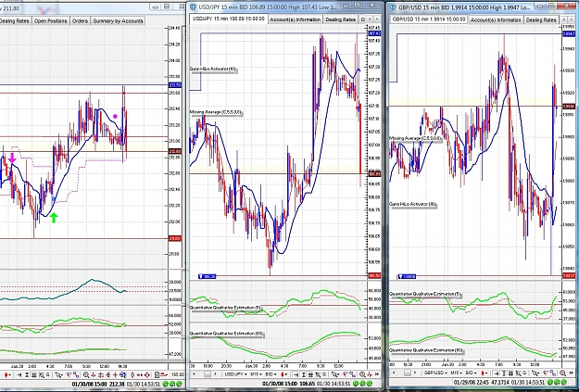Click first green connection status icon in USD/JPY window
This screenshot has width=579, height=392.
coord(356,384)
